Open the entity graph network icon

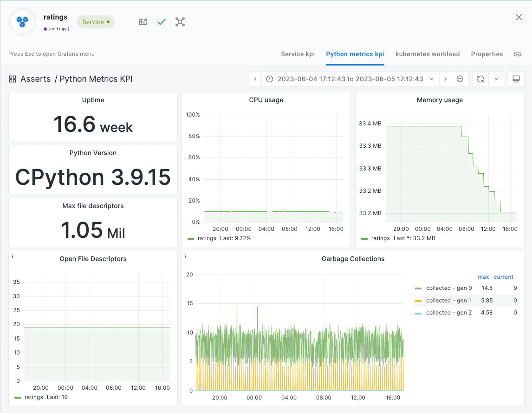pos(180,22)
